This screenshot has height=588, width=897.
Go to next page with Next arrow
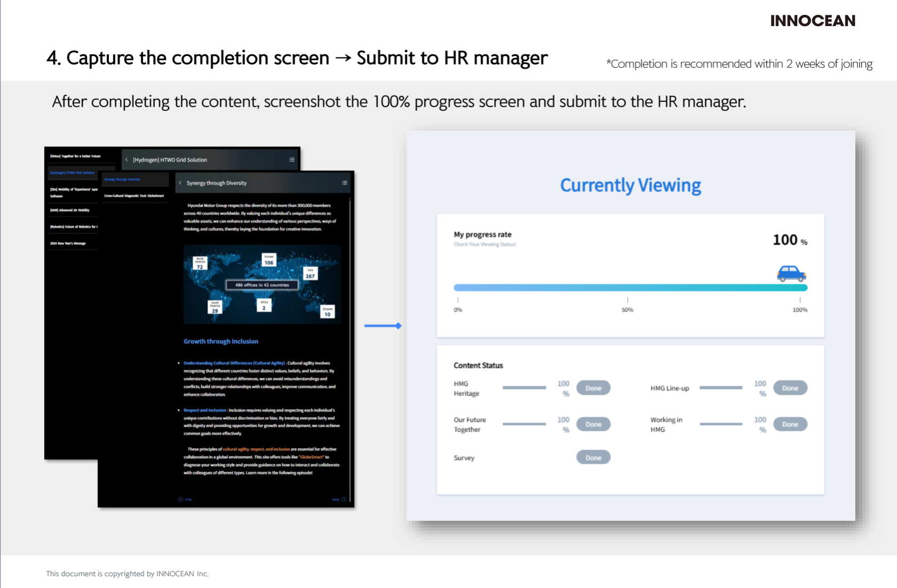click(340, 499)
